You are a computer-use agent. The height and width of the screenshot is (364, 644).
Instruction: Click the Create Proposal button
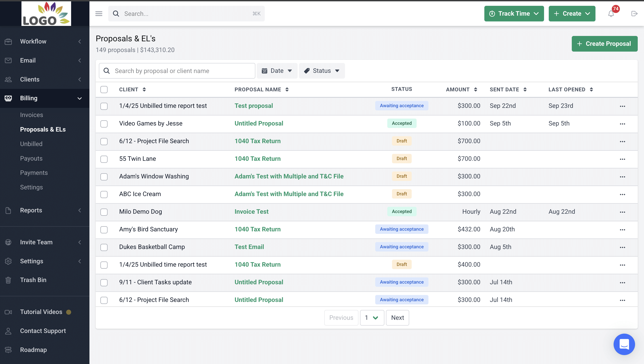point(604,44)
